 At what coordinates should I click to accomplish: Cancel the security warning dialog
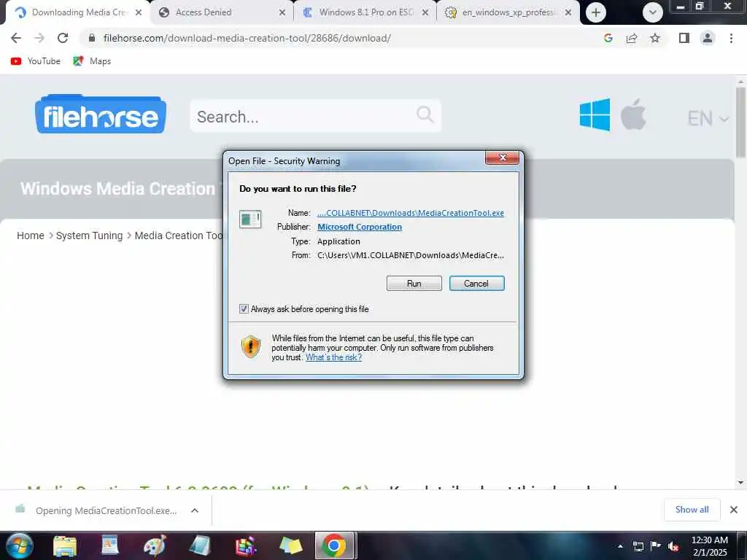pyautogui.click(x=476, y=284)
